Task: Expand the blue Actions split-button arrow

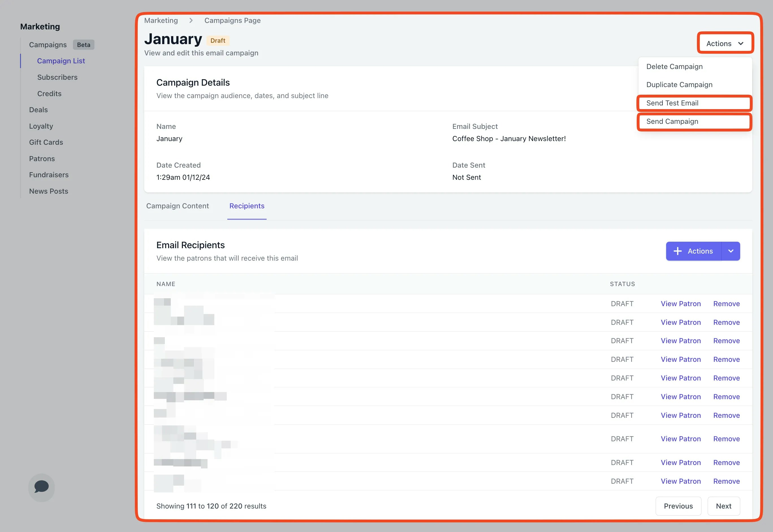Action: coord(731,251)
